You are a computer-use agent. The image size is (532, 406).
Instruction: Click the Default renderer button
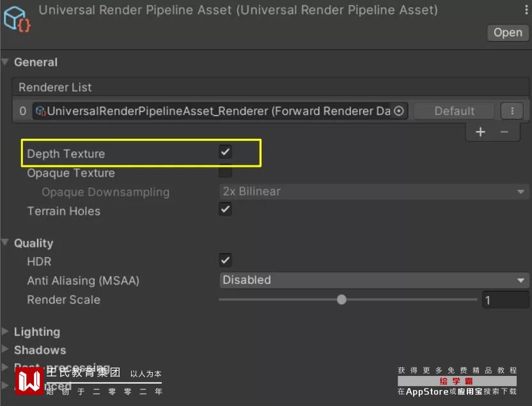454,111
